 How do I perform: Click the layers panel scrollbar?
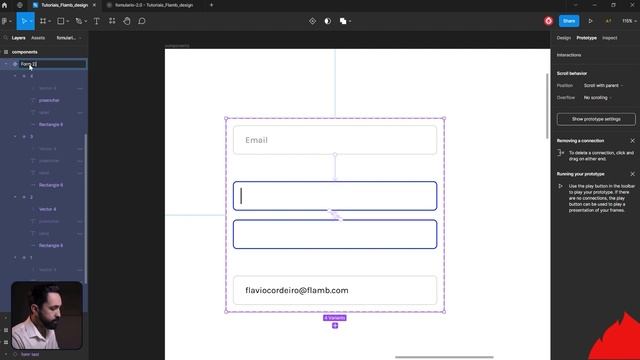pyautogui.click(x=85, y=208)
